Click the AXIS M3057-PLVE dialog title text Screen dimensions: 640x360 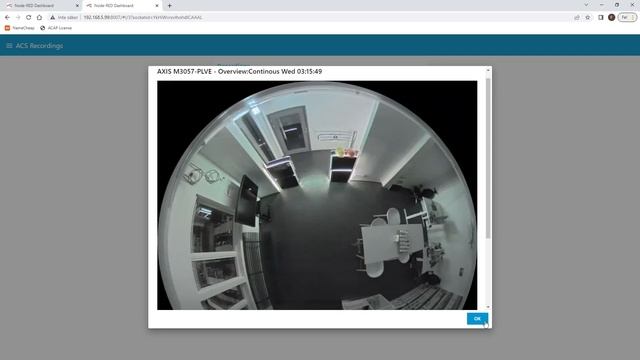239,71
